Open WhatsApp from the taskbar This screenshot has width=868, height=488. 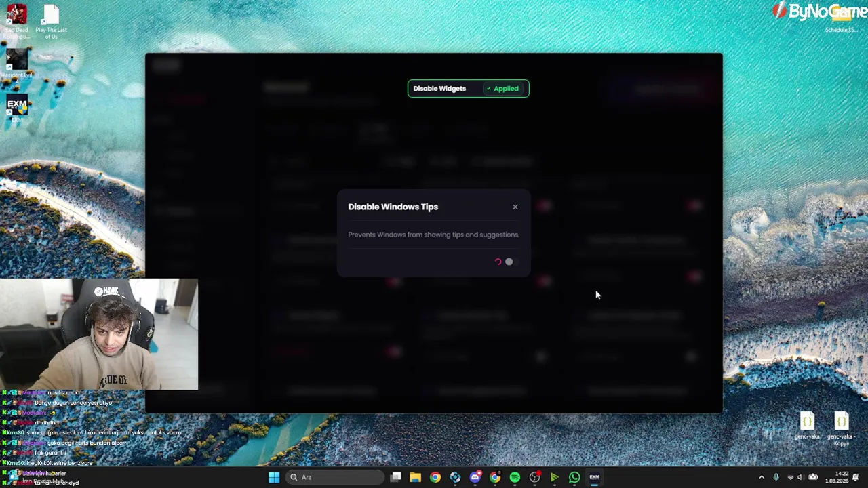[x=574, y=477]
